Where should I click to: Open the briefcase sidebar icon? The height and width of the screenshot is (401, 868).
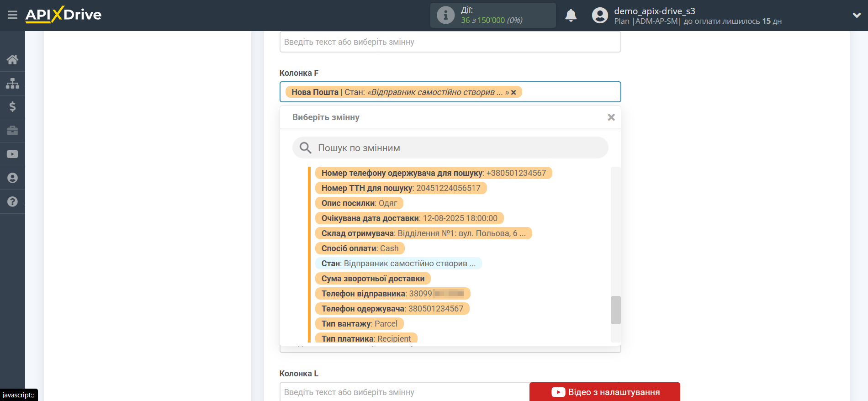12,131
